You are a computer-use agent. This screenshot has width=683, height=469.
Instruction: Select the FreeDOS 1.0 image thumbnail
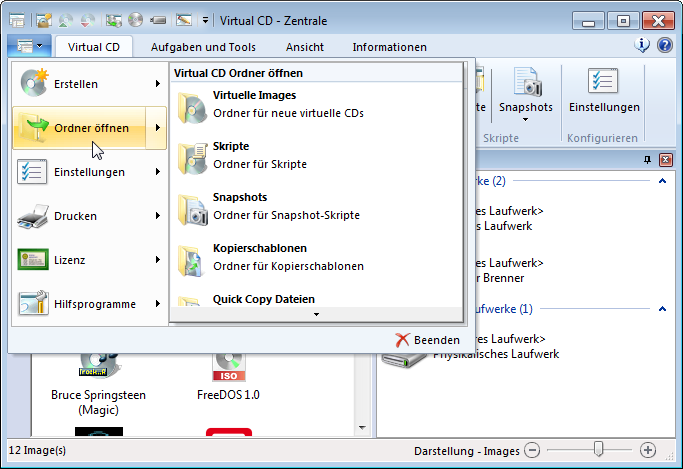click(227, 372)
